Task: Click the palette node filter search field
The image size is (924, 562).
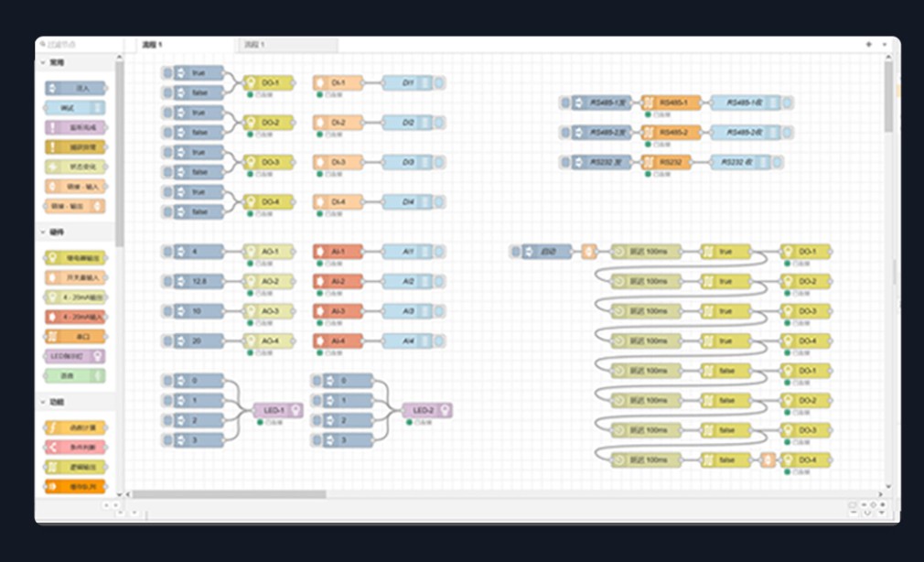Action: pos(78,45)
